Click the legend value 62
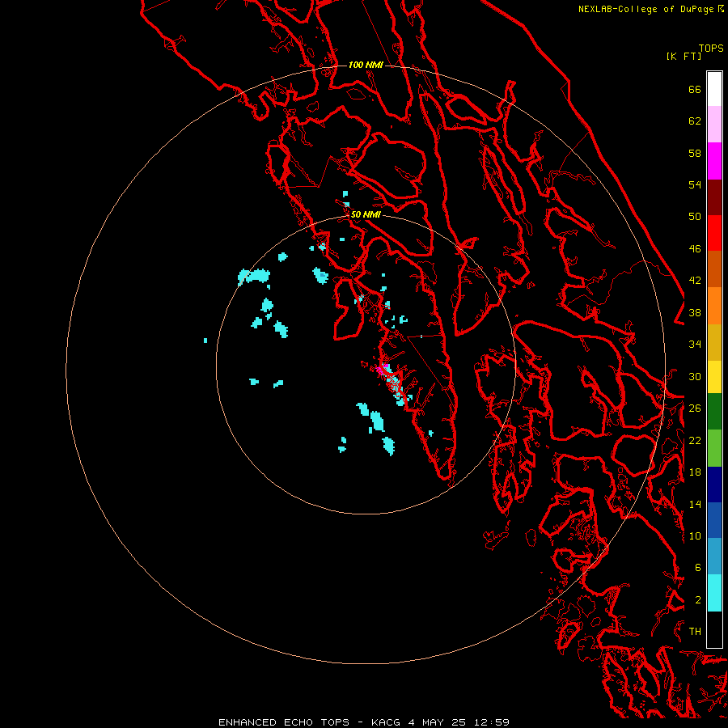 pos(695,121)
